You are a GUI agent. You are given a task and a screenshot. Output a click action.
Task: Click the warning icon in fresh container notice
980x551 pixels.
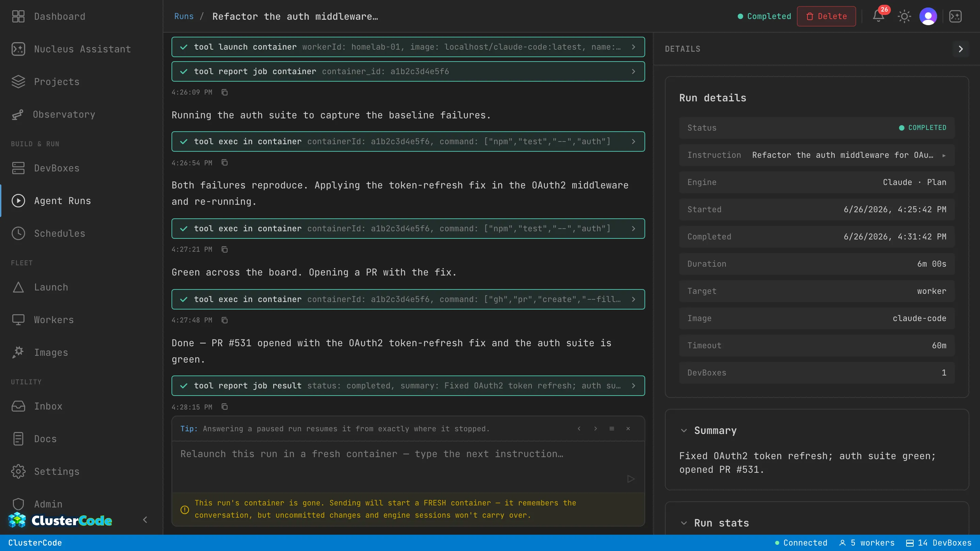184,510
